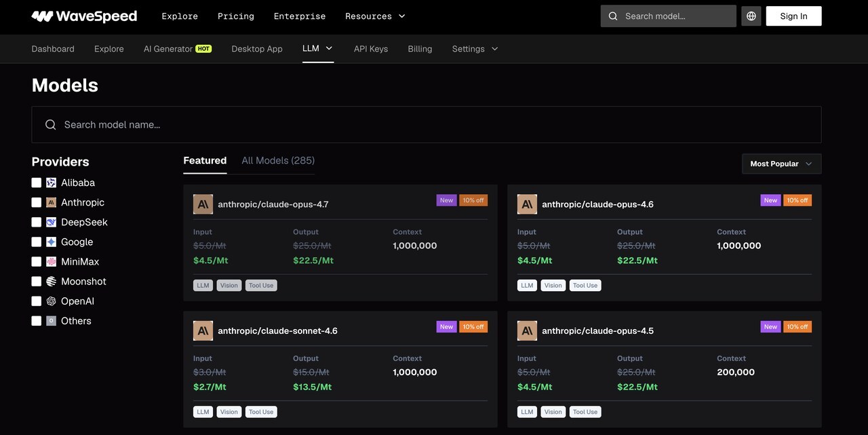The width and height of the screenshot is (868, 435).
Task: Go to the API Keys page
Action: coord(371,49)
